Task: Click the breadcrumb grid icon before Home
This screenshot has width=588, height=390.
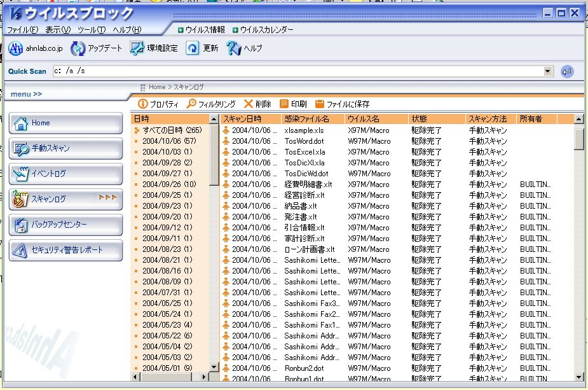Action: click(x=143, y=87)
